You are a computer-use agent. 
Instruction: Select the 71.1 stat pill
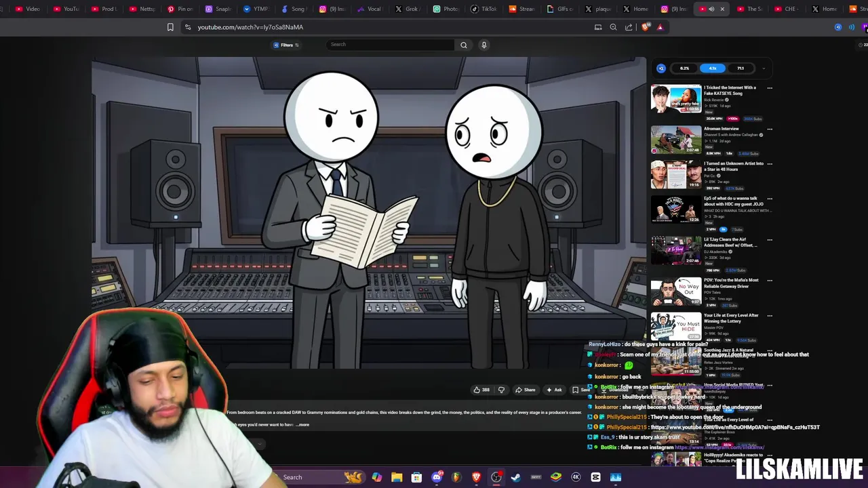740,68
